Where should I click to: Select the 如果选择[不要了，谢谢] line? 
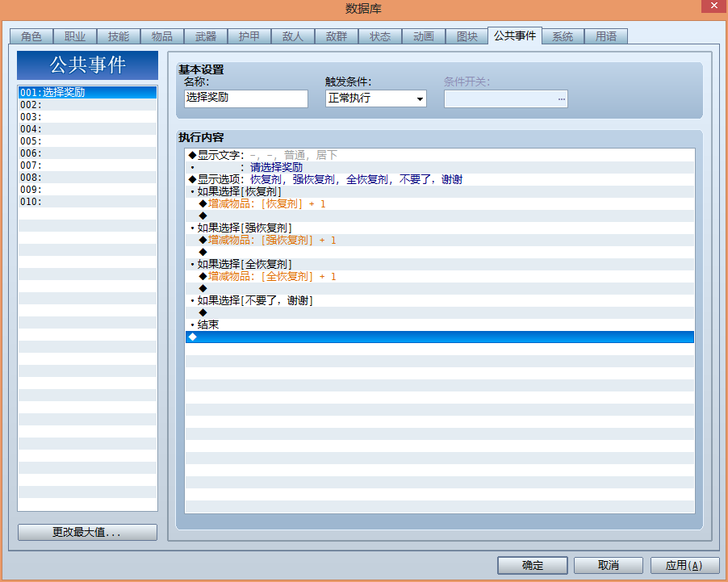coord(440,300)
